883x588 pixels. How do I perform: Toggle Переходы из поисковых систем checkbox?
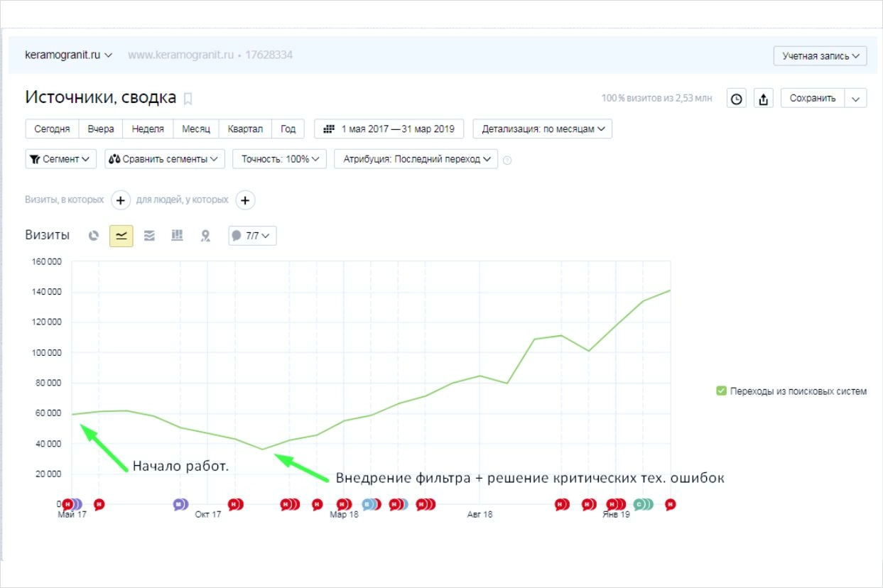[721, 391]
